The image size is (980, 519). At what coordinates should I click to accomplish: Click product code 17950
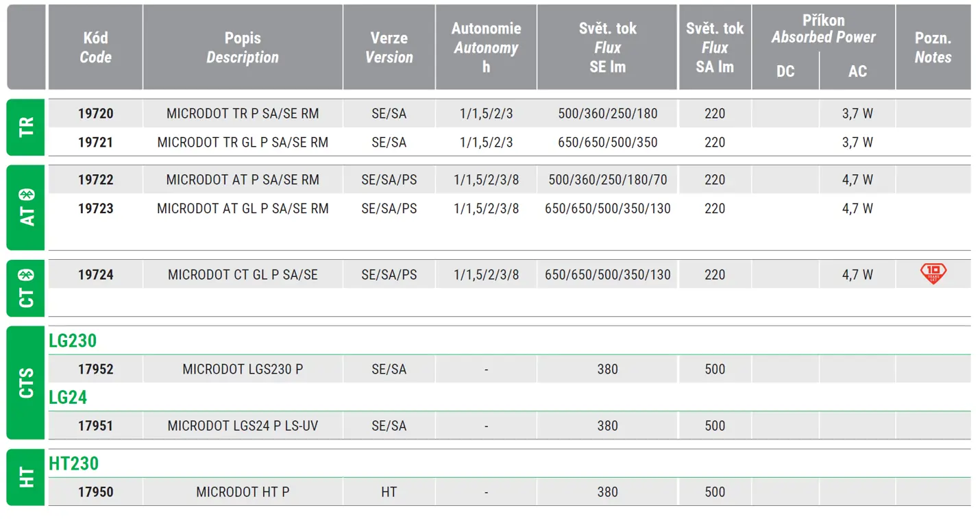tap(96, 492)
